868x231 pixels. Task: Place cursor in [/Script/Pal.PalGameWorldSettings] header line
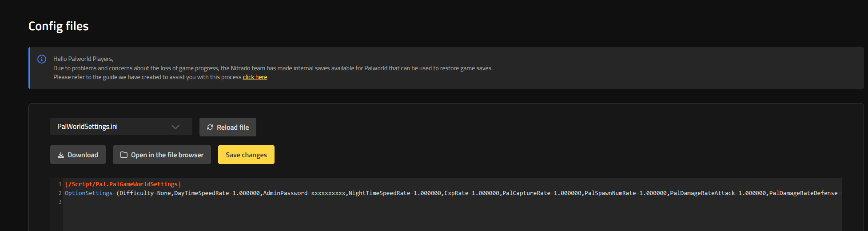coord(123,184)
